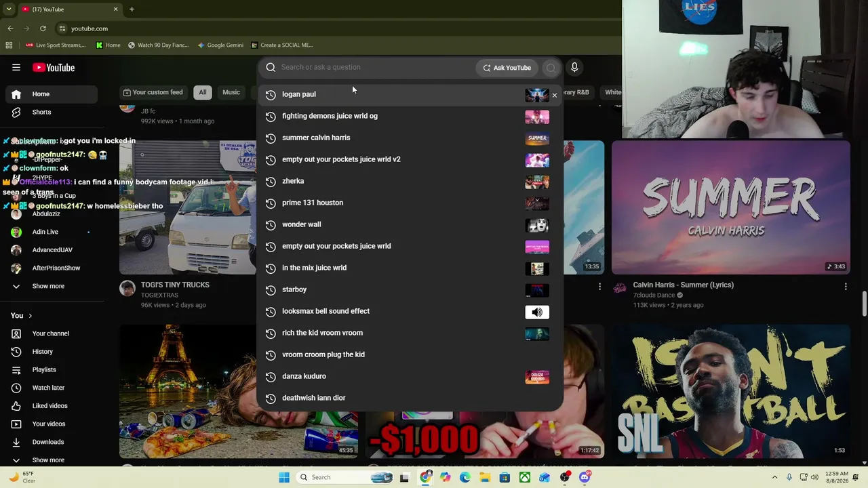Reload the YouTube page
This screenshot has width=868, height=488.
coord(43,28)
